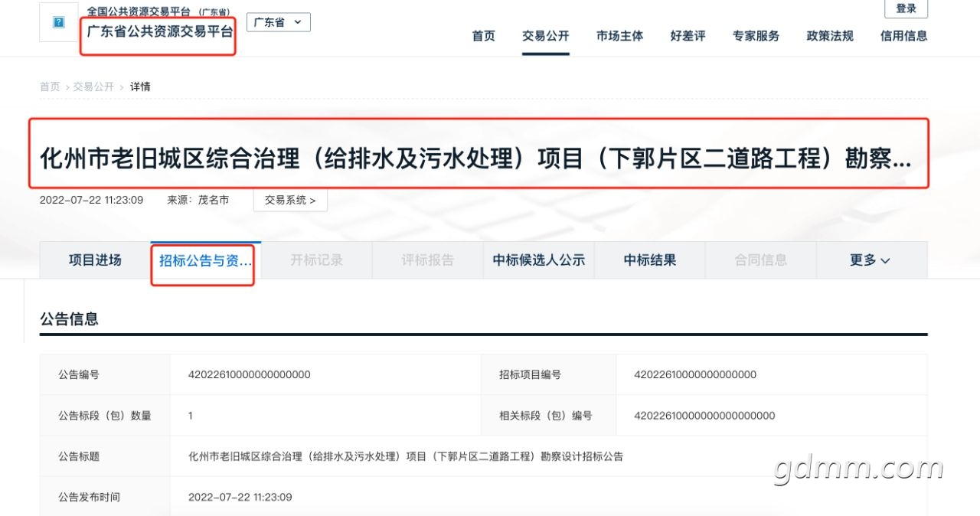Click the platform logo icon

click(x=59, y=23)
